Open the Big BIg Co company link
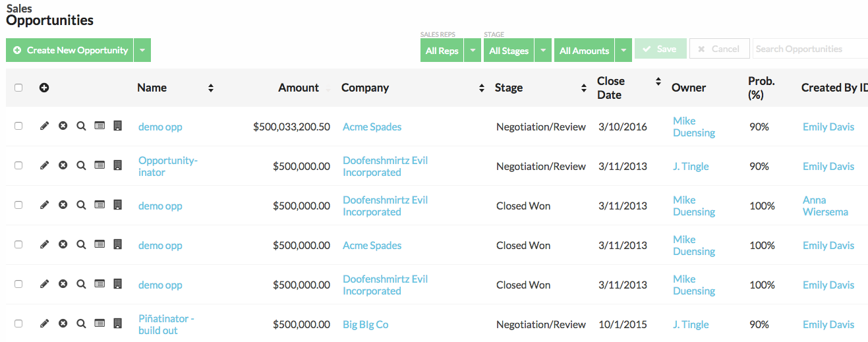This screenshot has height=342, width=868. [365, 324]
